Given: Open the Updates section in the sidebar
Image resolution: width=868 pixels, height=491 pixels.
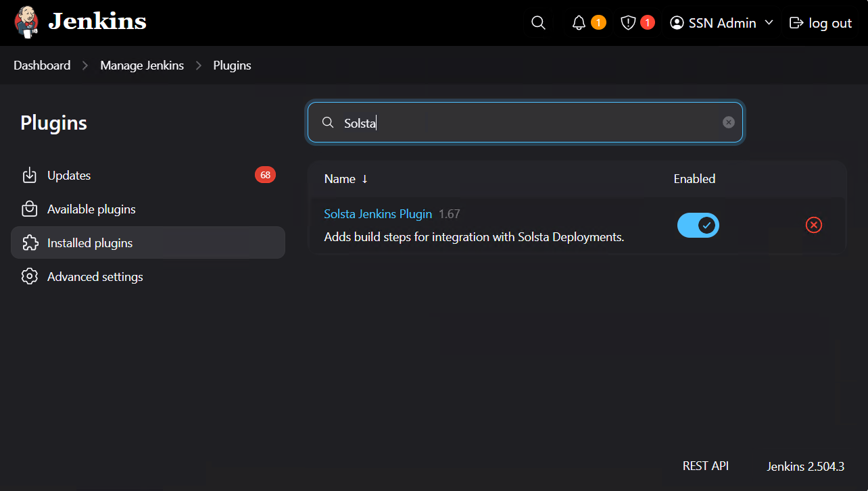Looking at the screenshot, I should pyautogui.click(x=148, y=176).
